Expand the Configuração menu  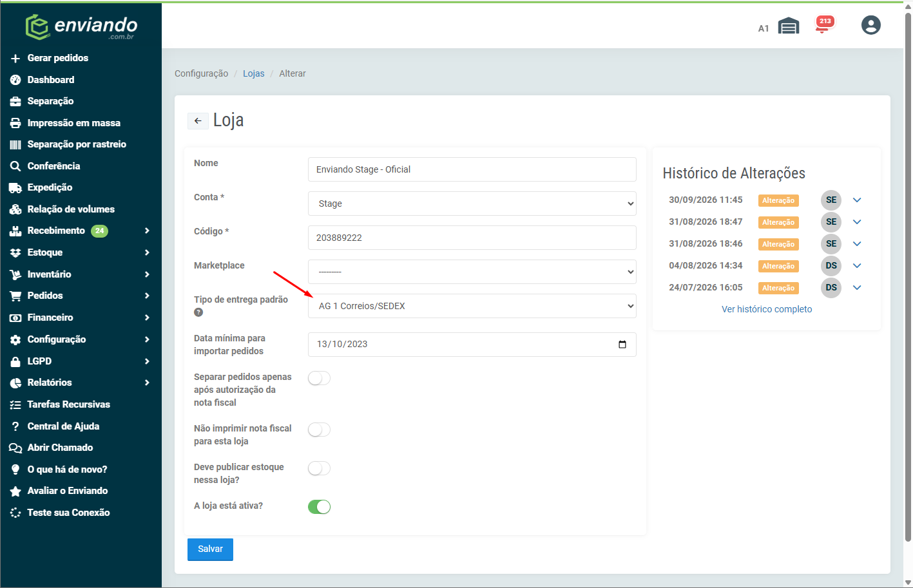point(81,339)
